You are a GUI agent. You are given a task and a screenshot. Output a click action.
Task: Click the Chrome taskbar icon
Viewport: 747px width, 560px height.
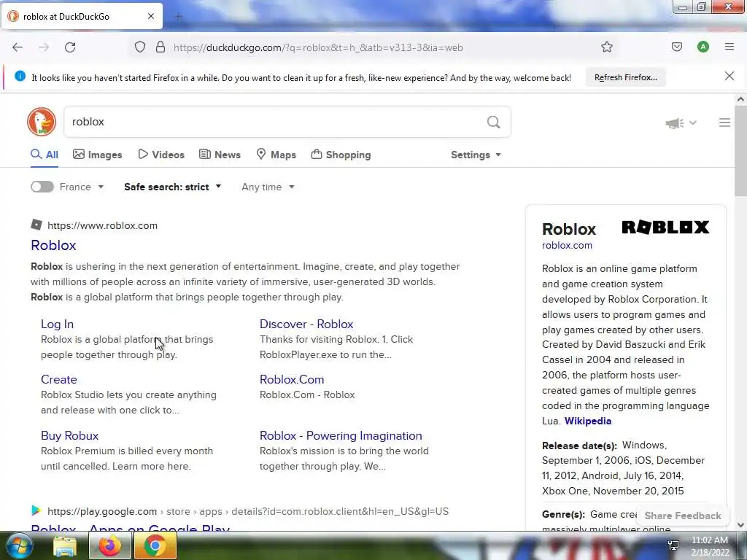click(x=155, y=545)
